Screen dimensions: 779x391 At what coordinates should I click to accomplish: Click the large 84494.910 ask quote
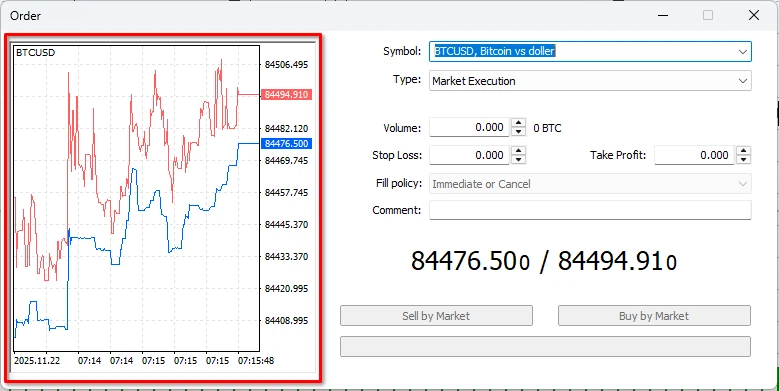click(618, 261)
